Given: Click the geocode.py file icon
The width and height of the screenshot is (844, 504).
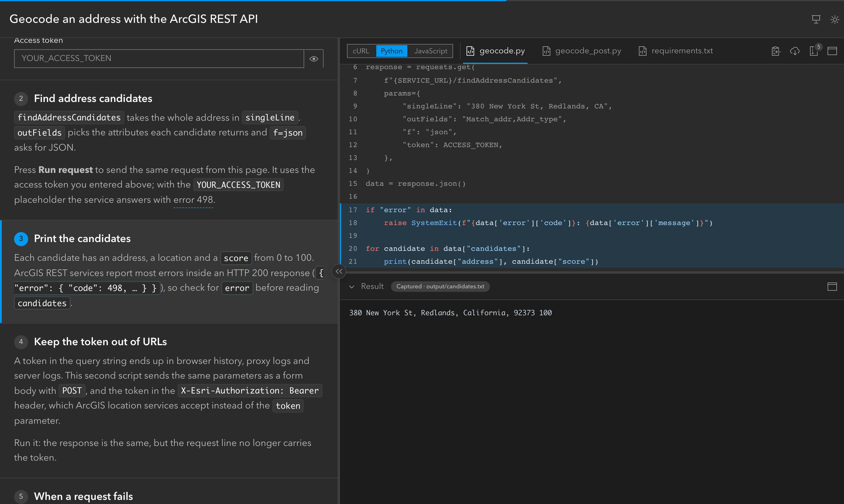Looking at the screenshot, I should tap(470, 51).
